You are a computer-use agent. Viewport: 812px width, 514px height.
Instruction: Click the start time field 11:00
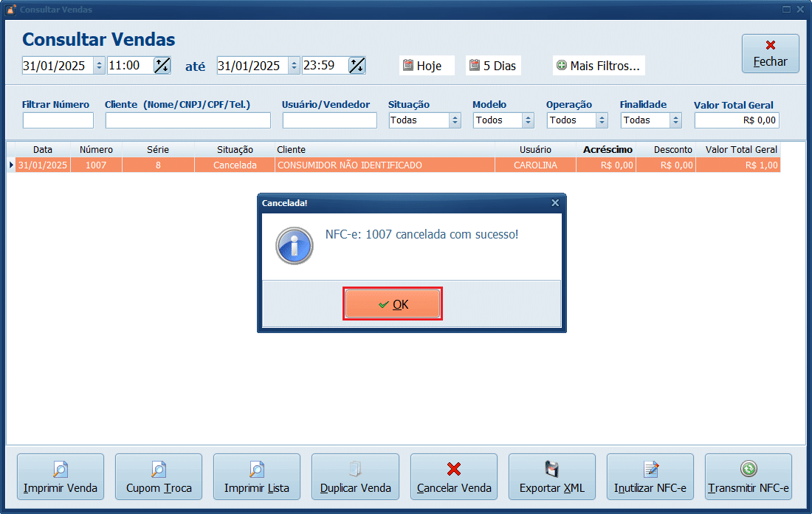click(x=130, y=65)
